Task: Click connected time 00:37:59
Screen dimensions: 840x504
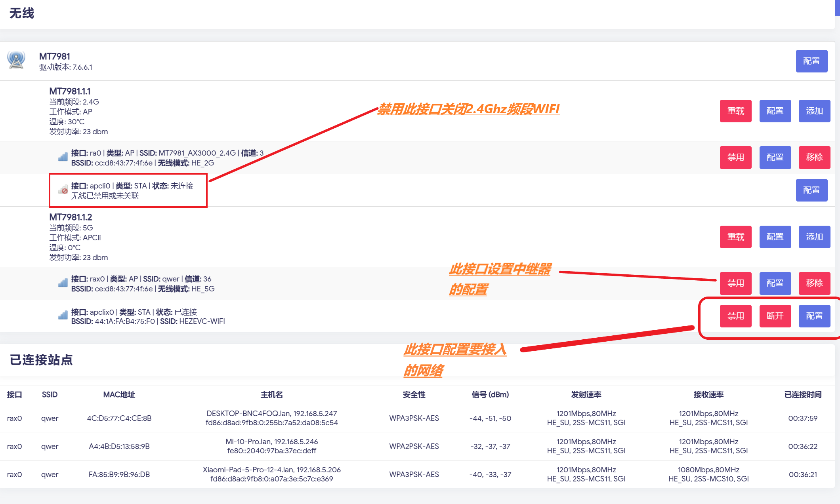Action: coord(803,418)
